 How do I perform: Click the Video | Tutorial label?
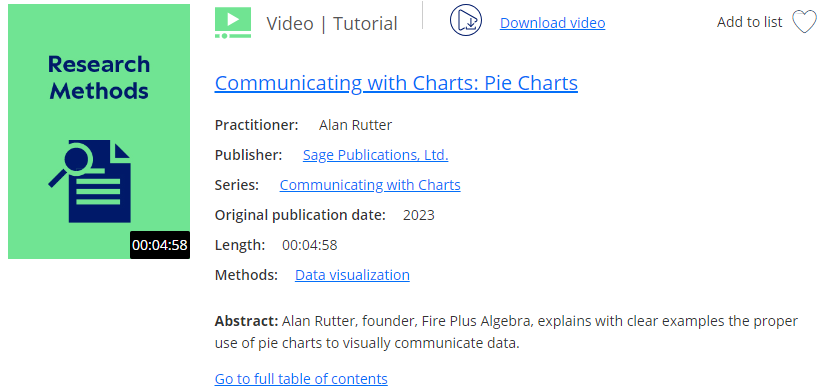click(332, 24)
